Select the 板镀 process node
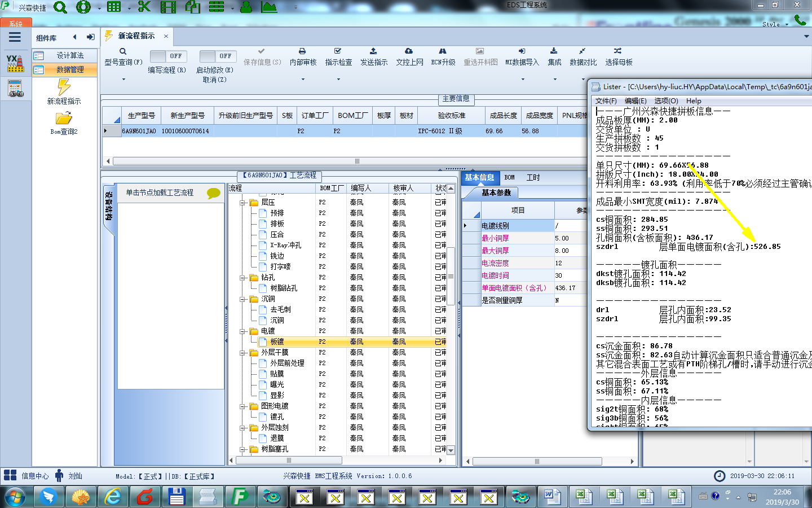The height and width of the screenshot is (508, 812). click(277, 341)
